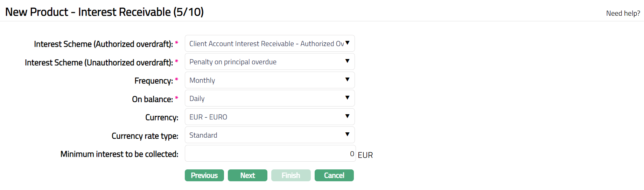Click the New Product - Interest Receivable heading
Image resolution: width=644 pixels, height=190 pixels.
[104, 12]
